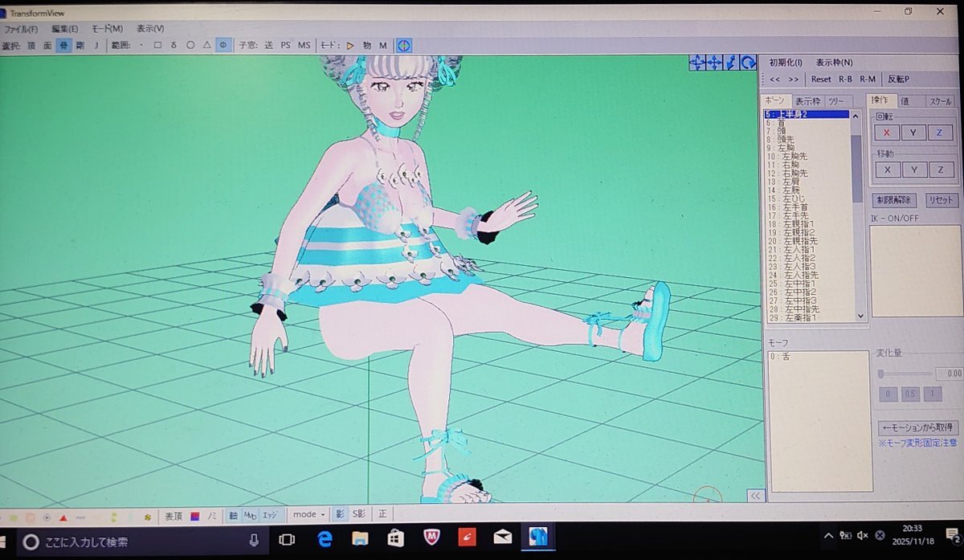The height and width of the screenshot is (560, 964).
Task: Toggle the S影 self-shadow button
Action: (359, 514)
